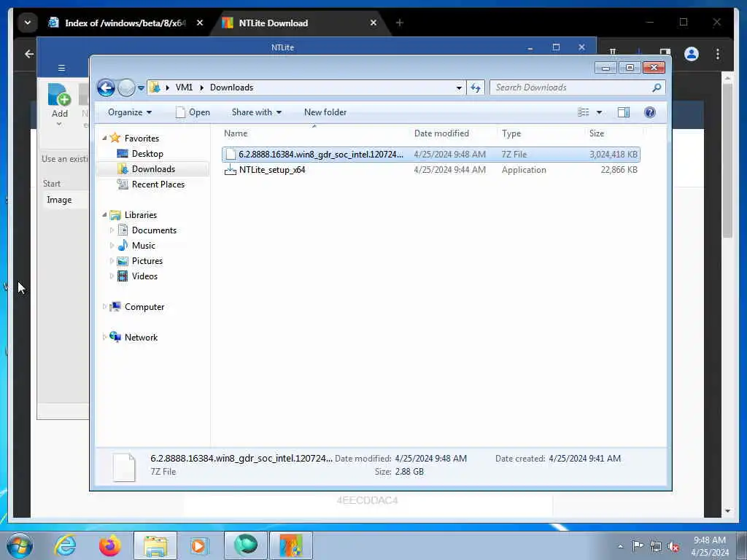Image resolution: width=747 pixels, height=560 pixels.
Task: Open a new browser tab
Action: pos(399,23)
